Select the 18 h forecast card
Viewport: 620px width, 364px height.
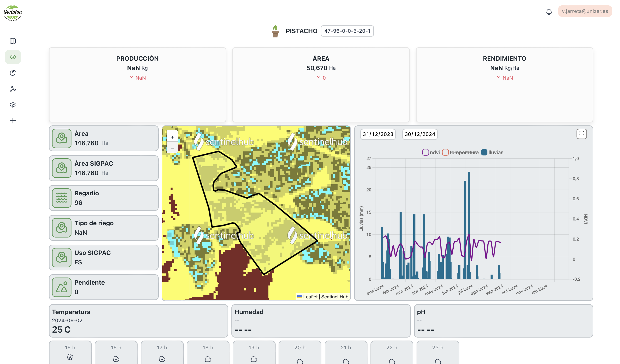click(208, 352)
